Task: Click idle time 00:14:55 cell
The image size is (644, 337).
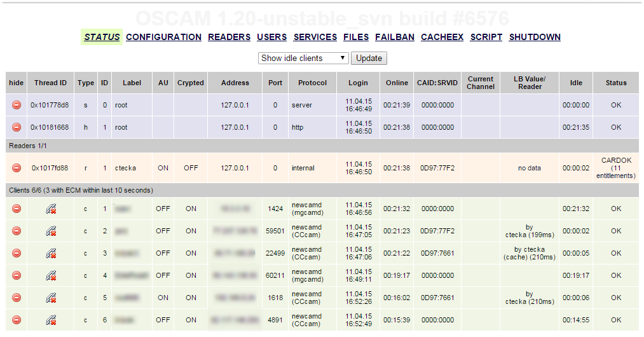Action: tap(576, 320)
